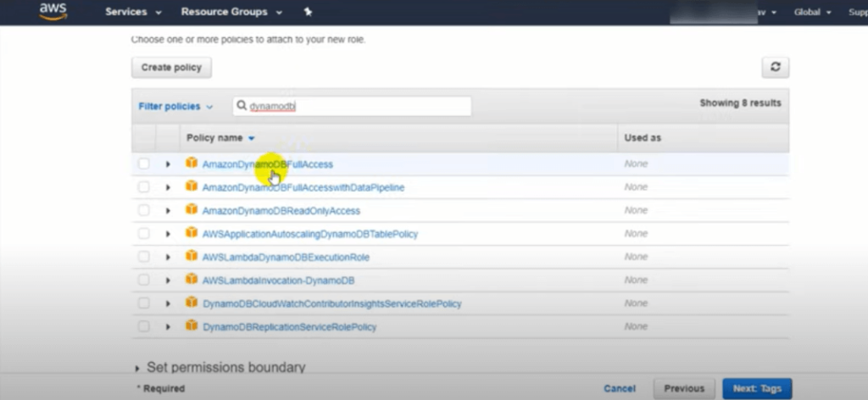Expand the DynamoDBReplicationServiceRolePolicy row arrow
The width and height of the screenshot is (868, 400).
[x=168, y=327]
